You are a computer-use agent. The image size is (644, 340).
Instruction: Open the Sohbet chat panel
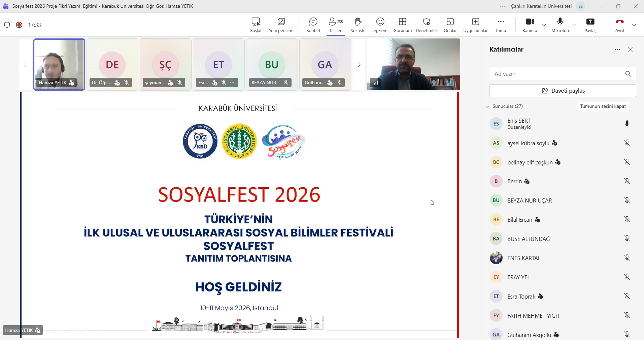(313, 25)
